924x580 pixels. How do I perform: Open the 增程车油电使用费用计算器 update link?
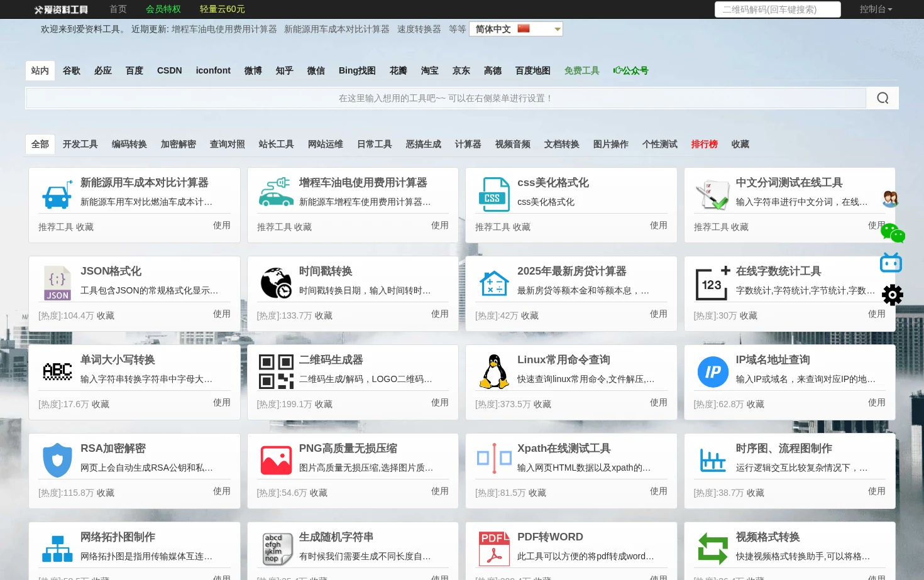coord(224,29)
